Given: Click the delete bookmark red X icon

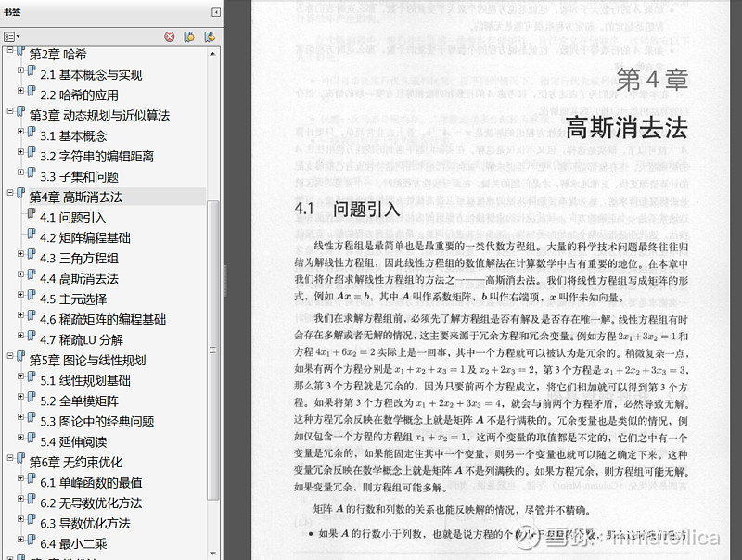Looking at the screenshot, I should point(169,35).
